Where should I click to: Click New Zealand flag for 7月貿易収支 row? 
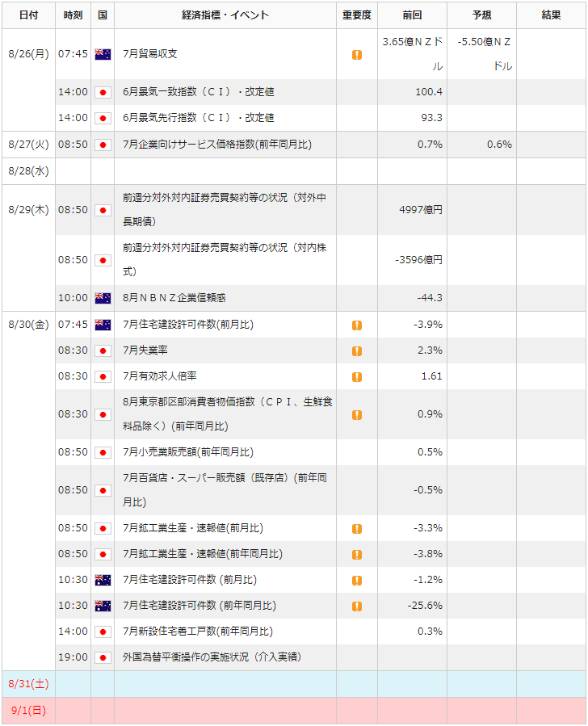pos(103,54)
